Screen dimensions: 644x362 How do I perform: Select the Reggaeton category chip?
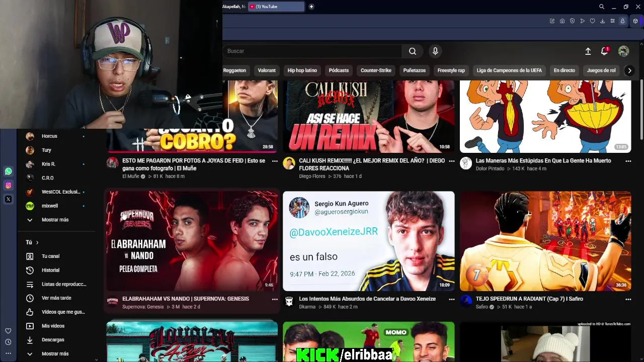click(x=234, y=70)
